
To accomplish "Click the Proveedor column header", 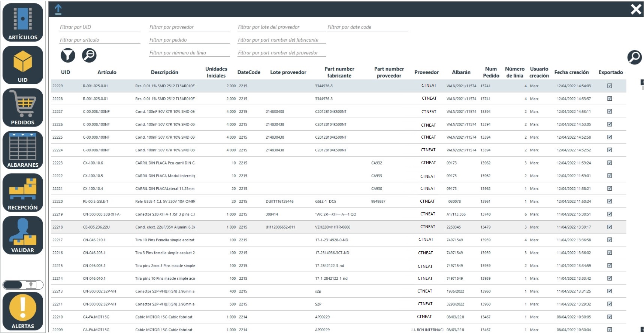I will [426, 72].
